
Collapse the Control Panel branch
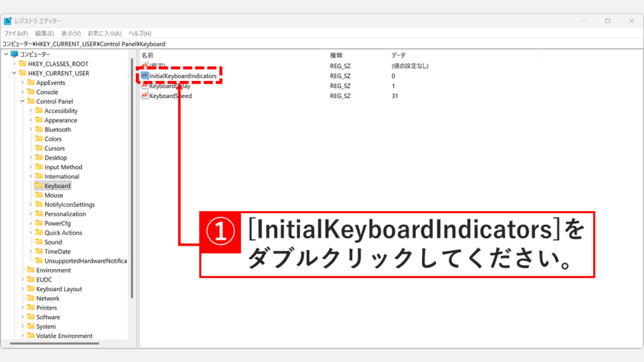point(21,101)
